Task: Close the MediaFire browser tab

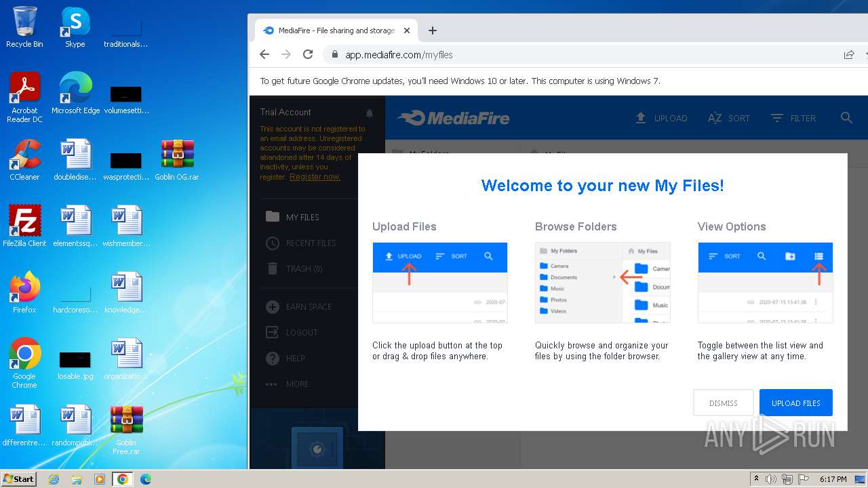Action: [407, 30]
